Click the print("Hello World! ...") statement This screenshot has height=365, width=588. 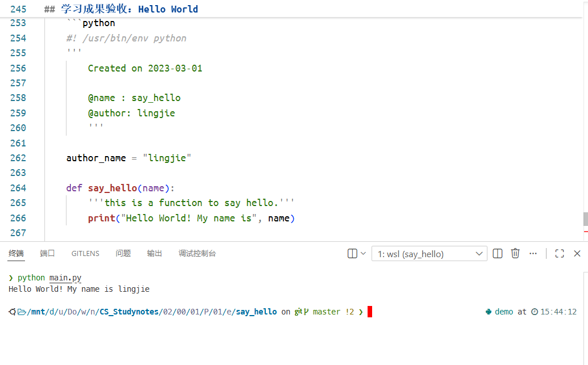pos(191,218)
